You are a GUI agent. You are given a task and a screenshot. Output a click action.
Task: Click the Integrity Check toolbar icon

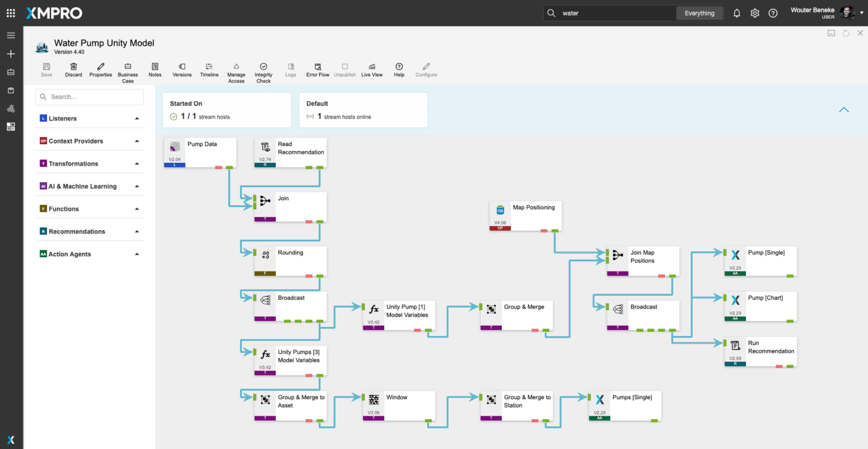pyautogui.click(x=263, y=67)
